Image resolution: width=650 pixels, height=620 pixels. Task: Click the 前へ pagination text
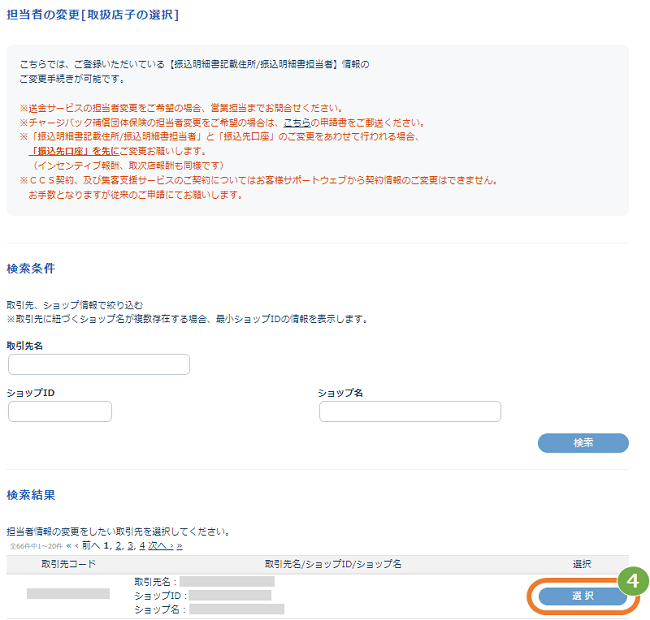[x=91, y=545]
